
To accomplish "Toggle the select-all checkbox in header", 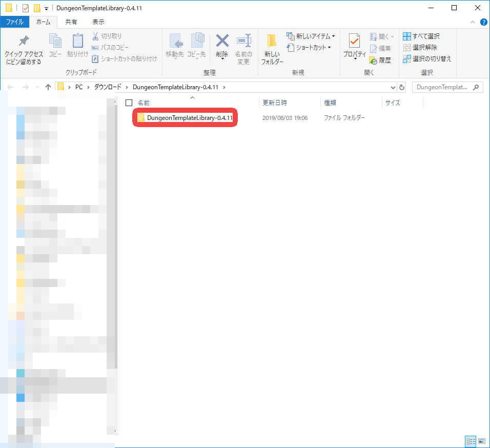I will click(x=129, y=103).
